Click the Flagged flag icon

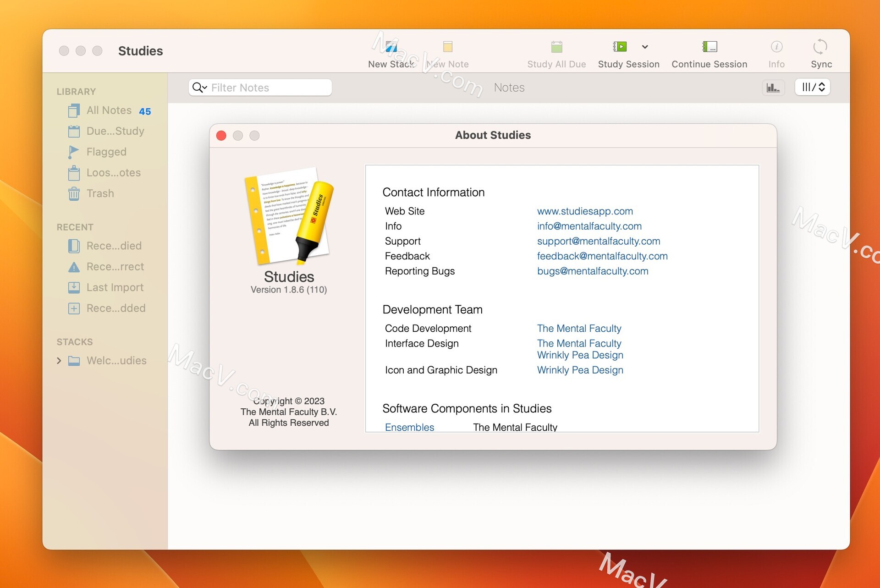tap(74, 152)
